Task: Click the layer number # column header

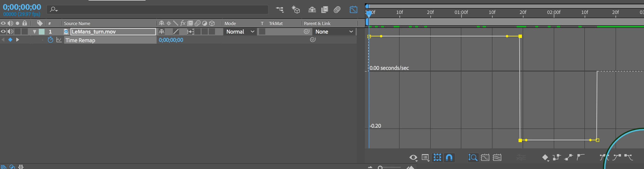Action: click(x=50, y=23)
